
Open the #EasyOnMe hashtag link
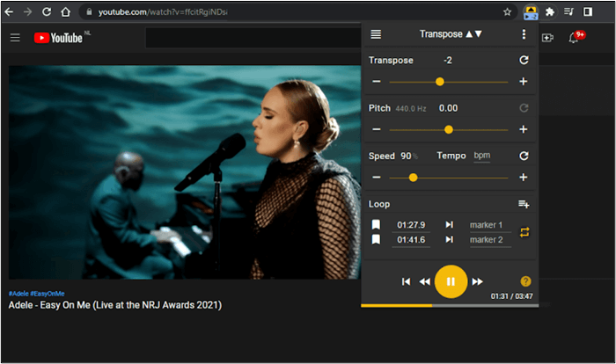coord(48,294)
